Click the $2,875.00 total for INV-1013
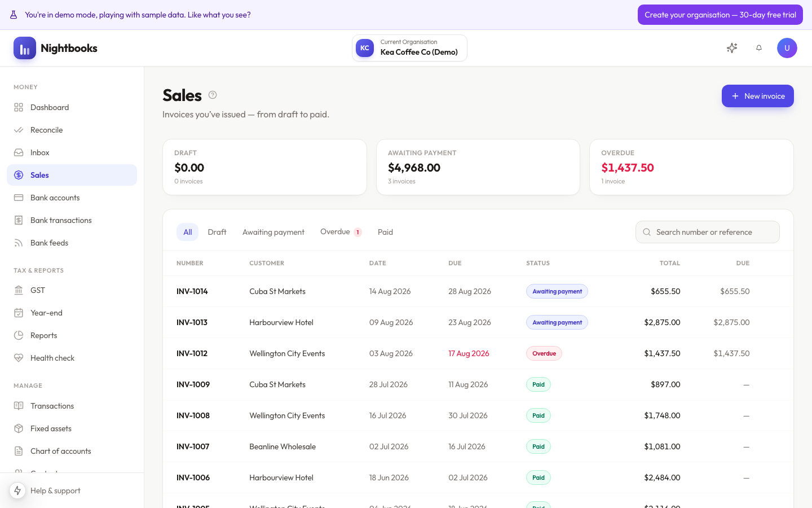Viewport: 812px width, 508px height. (x=662, y=322)
